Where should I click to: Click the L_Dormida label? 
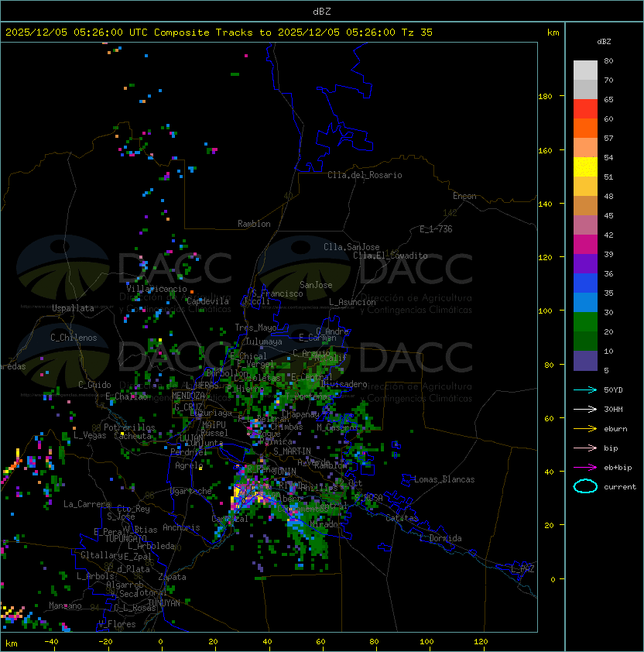[x=440, y=538]
